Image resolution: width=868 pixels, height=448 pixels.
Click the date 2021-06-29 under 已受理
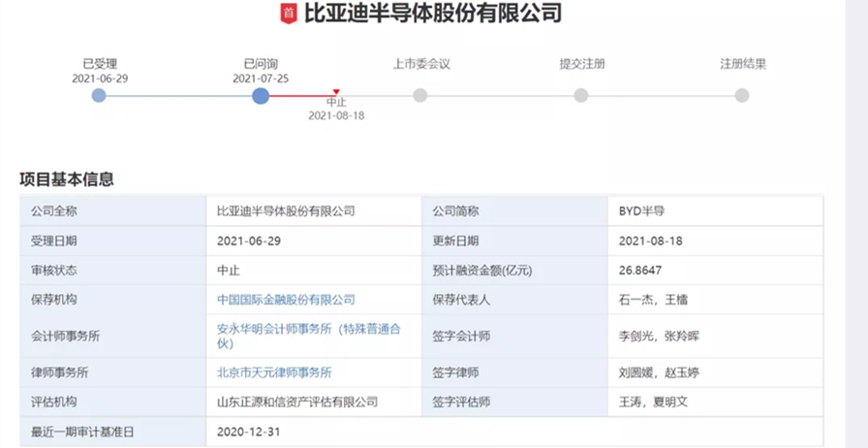point(100,79)
